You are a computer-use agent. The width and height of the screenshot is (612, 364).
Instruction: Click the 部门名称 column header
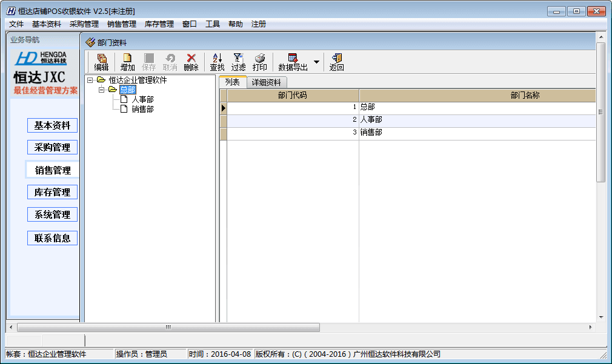click(x=525, y=95)
